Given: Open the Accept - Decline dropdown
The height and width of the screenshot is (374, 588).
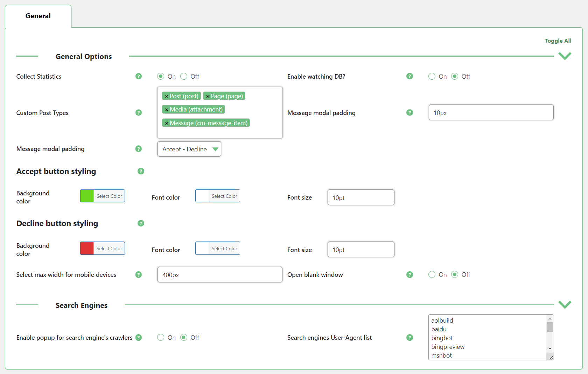Looking at the screenshot, I should [x=189, y=149].
